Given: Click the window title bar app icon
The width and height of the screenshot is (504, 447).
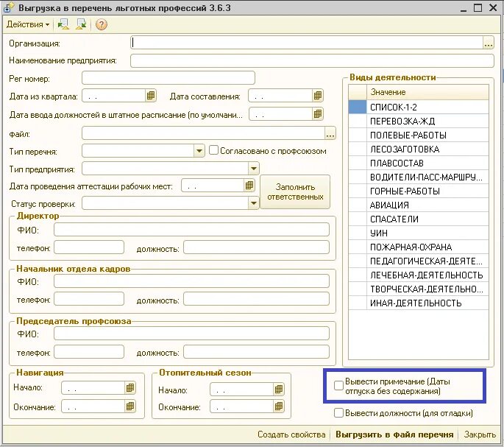Looking at the screenshot, I should (9, 7).
